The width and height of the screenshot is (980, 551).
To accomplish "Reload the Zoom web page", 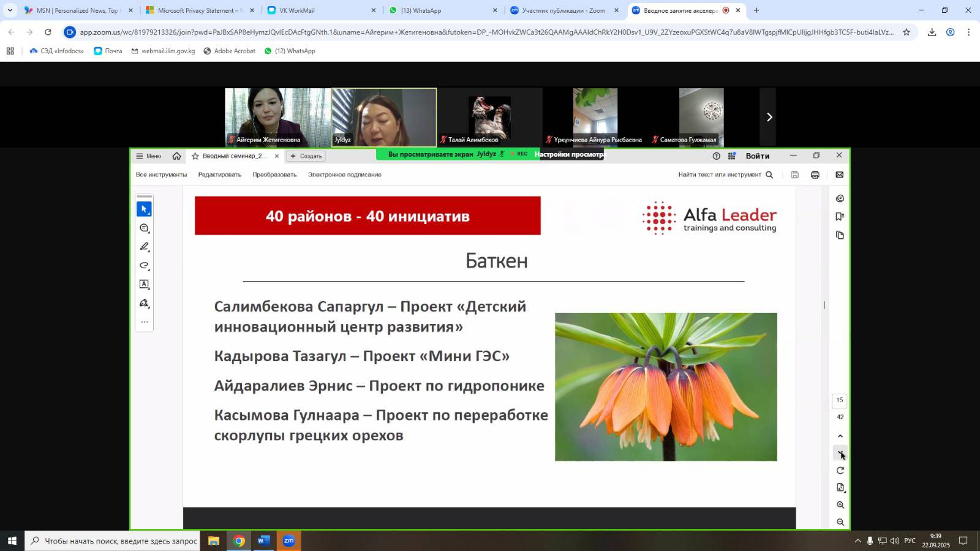I will tap(48, 32).
